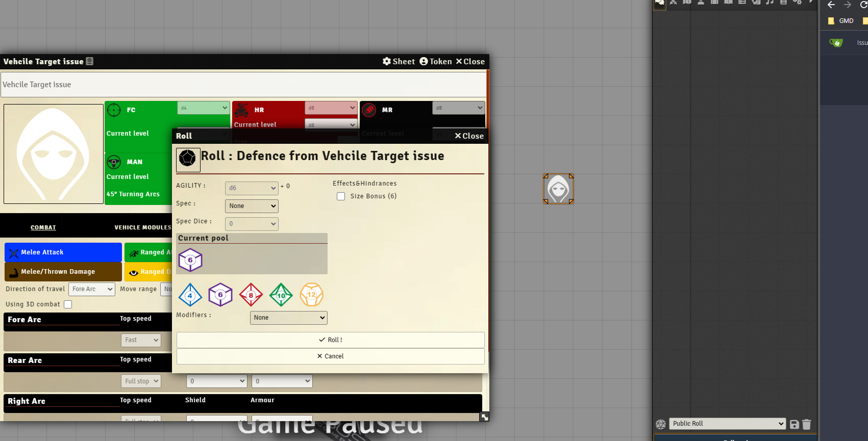Screen dimensions: 868x441
Task: Open the Public Roll mode dropdown
Action: tap(727, 424)
